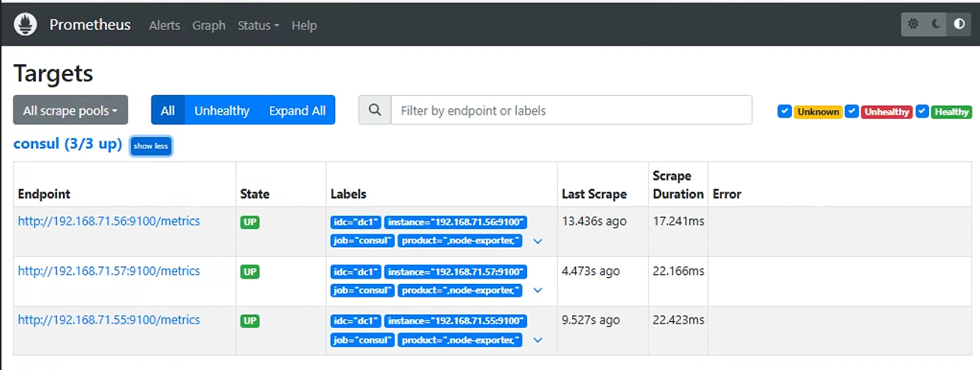
Task: Click the 22.166ms scrape duration
Action: pyautogui.click(x=678, y=270)
